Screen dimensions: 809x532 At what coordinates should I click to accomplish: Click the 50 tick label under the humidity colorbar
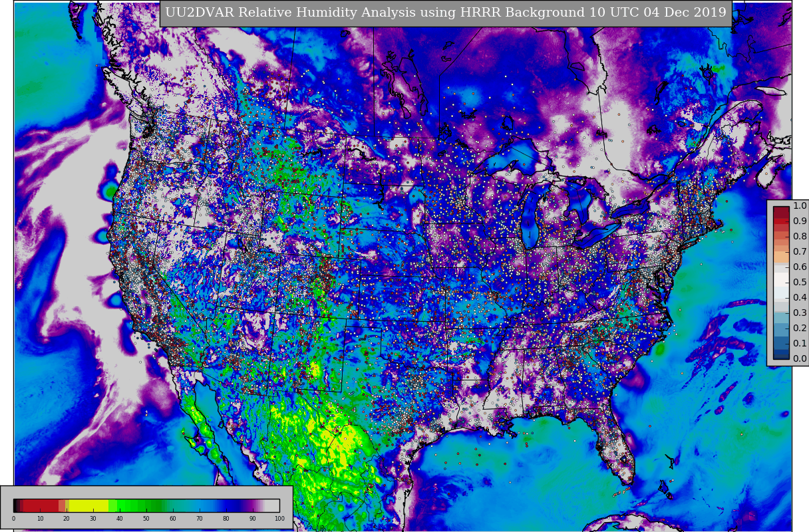tap(146, 519)
